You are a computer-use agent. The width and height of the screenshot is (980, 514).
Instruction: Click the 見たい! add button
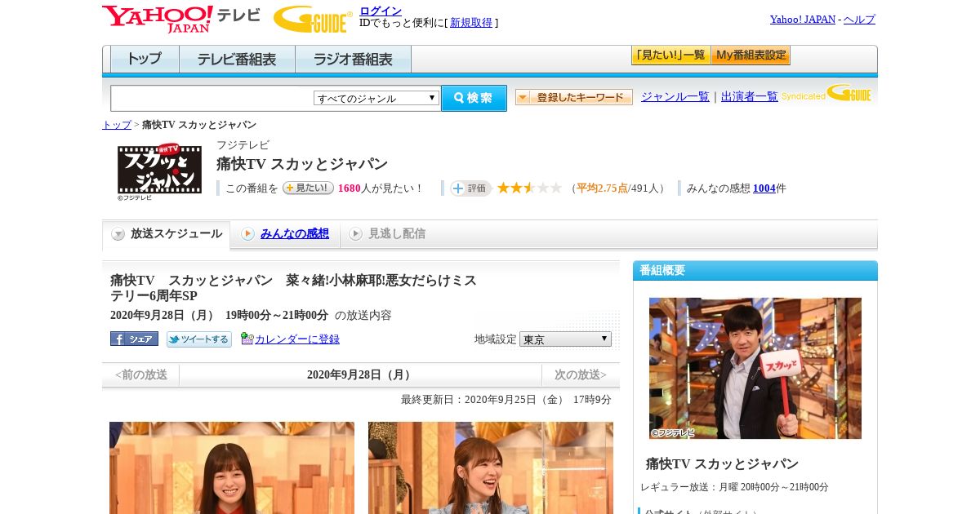click(308, 188)
